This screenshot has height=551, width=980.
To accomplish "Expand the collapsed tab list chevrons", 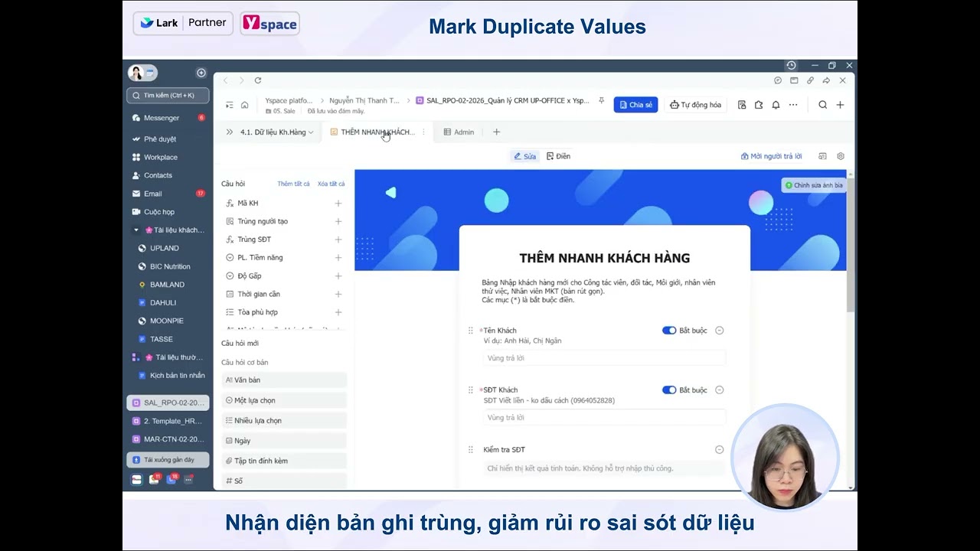I will click(229, 132).
